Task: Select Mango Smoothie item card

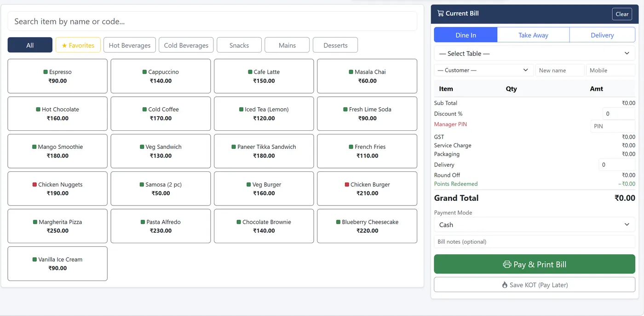Action: 57,151
